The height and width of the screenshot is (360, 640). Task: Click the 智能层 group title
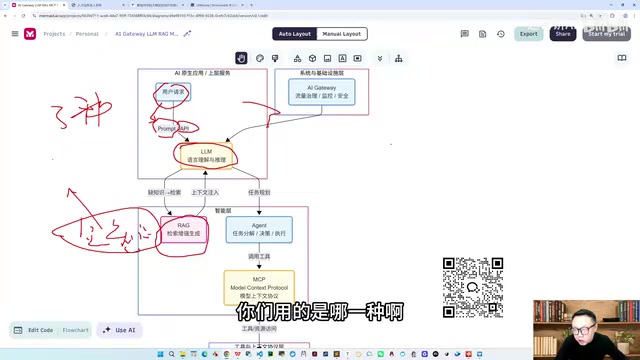tap(223, 211)
